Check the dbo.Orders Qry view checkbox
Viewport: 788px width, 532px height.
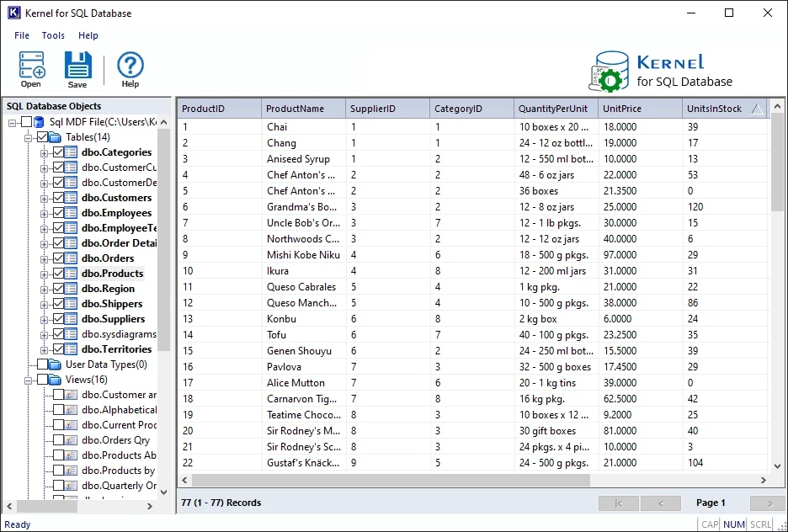click(58, 439)
